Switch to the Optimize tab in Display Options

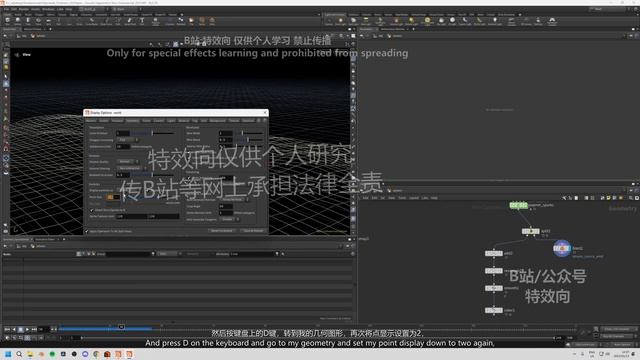pos(248,121)
